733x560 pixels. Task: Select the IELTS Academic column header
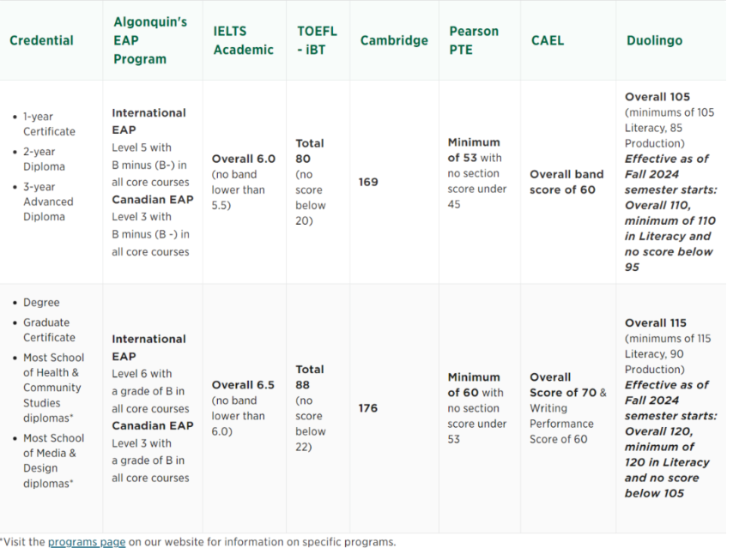coord(243,40)
